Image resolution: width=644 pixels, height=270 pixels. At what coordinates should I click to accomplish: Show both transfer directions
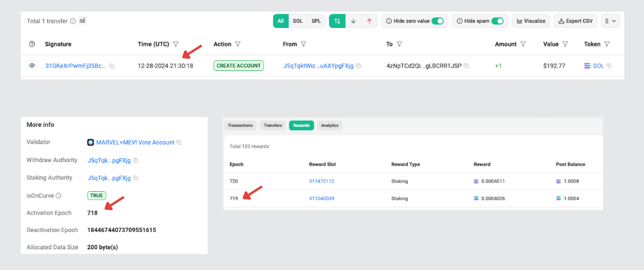tap(337, 21)
